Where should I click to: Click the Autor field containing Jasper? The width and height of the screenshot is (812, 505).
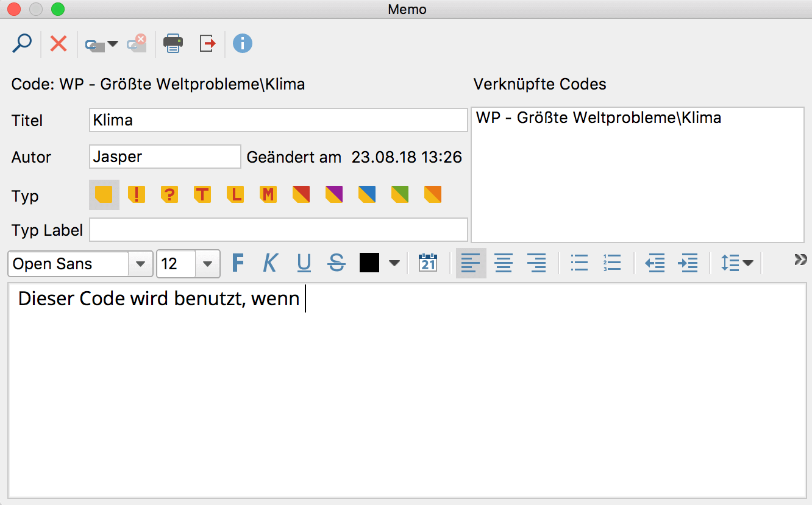(x=165, y=157)
